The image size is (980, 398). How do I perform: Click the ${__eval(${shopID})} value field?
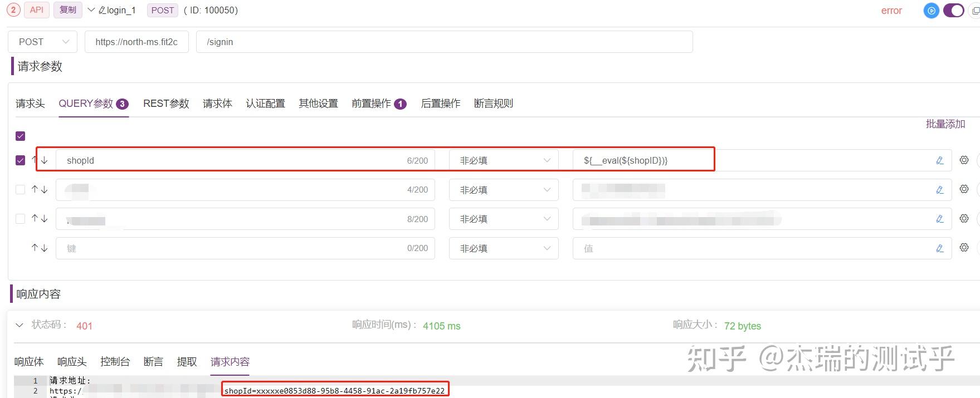(x=762, y=160)
